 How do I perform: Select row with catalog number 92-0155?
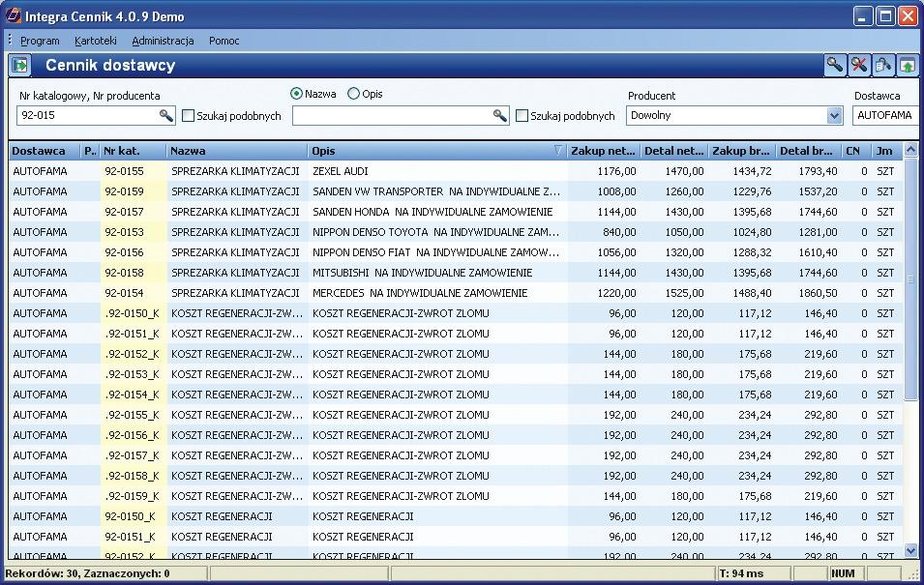click(456, 171)
